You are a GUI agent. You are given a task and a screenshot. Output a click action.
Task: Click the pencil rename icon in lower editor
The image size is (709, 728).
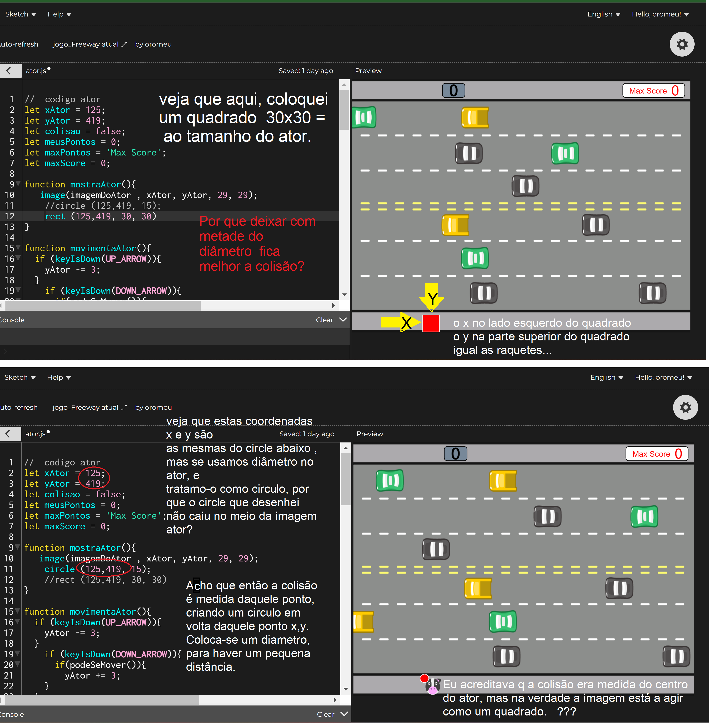tap(124, 408)
